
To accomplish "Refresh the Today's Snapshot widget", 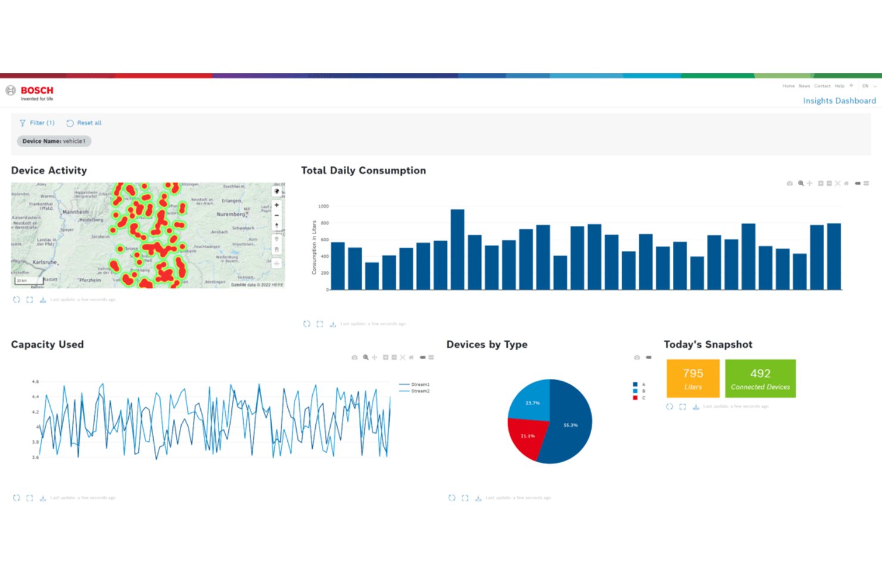I will click(x=670, y=407).
